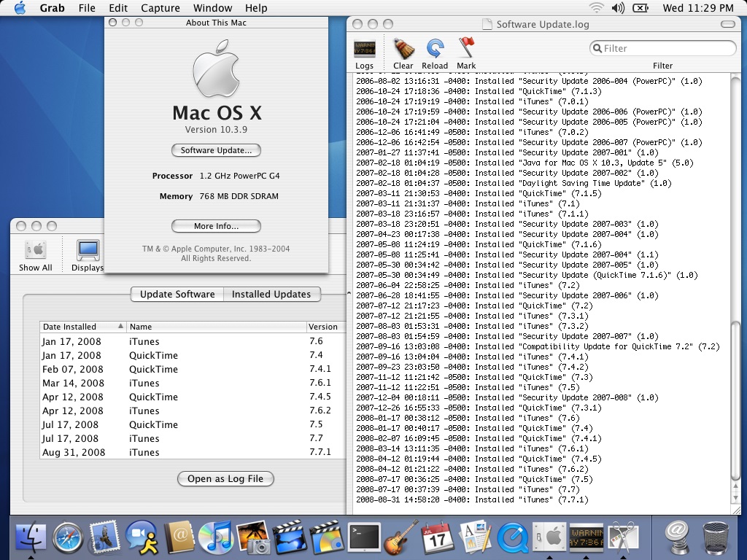Image resolution: width=747 pixels, height=560 pixels.
Task: Click the Console log vertical scrollbar thumb
Action: (735, 401)
